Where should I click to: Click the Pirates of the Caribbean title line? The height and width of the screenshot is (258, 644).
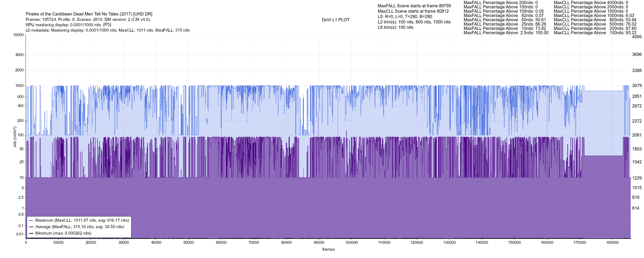pyautogui.click(x=89, y=14)
